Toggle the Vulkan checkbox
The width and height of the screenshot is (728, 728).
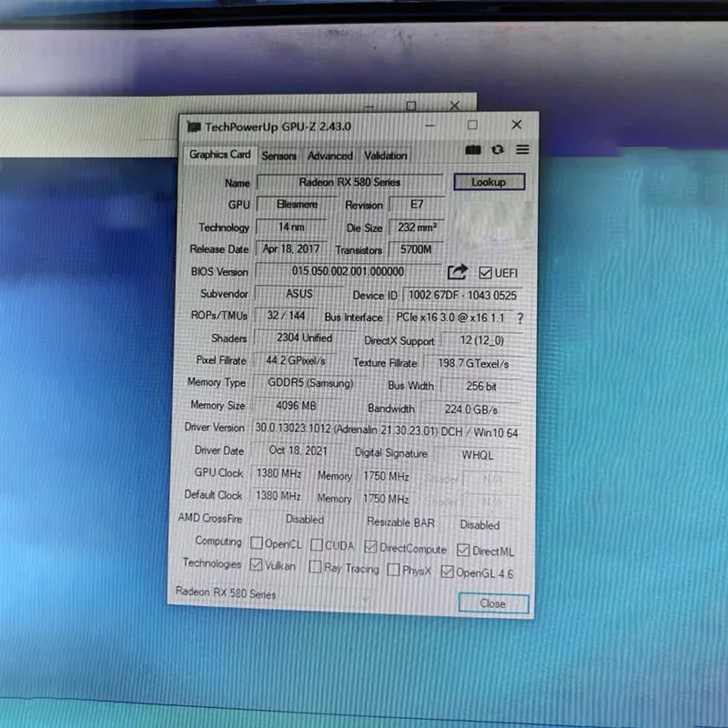pyautogui.click(x=256, y=564)
